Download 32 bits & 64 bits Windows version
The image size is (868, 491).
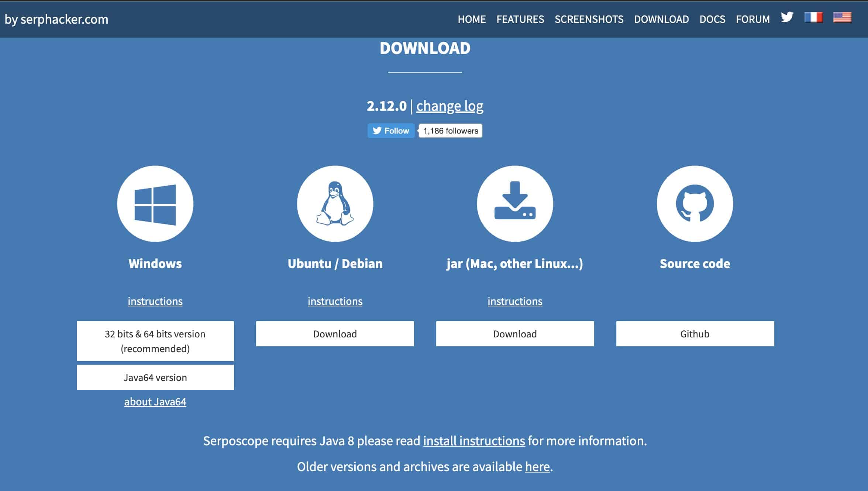tap(155, 341)
